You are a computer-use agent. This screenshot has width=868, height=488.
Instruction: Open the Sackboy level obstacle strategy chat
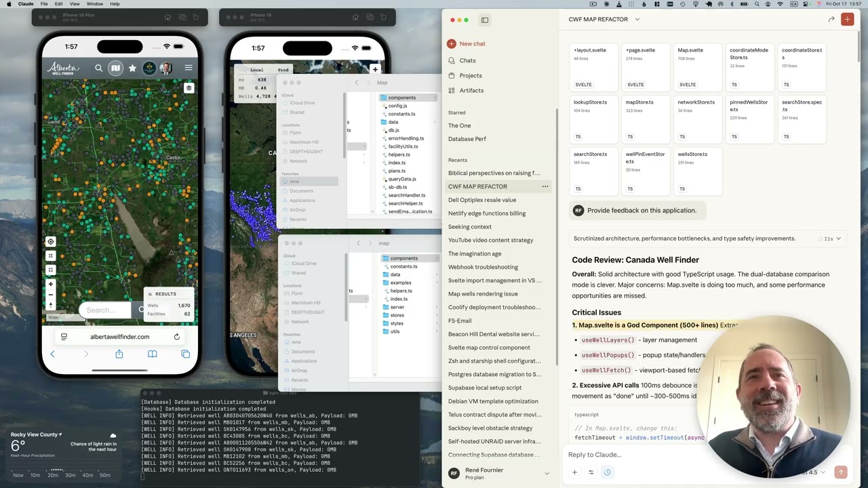pos(490,428)
